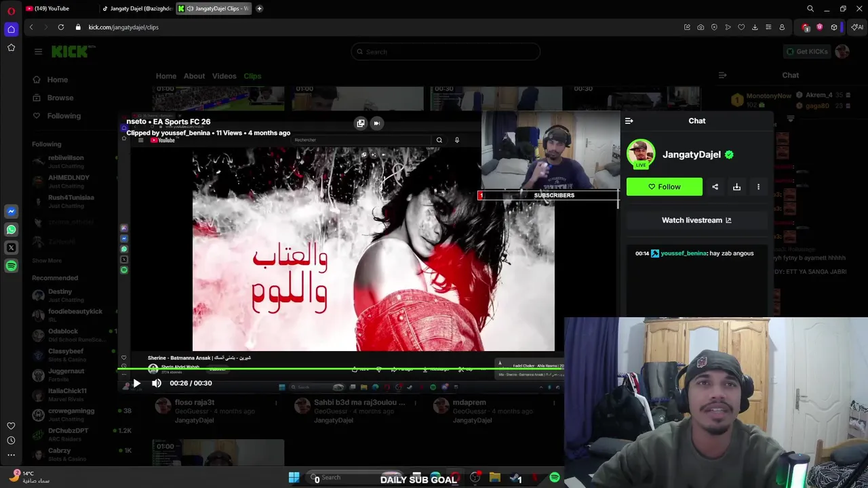Open user profile avatar menu
This screenshot has width=868, height=488.
(842, 52)
